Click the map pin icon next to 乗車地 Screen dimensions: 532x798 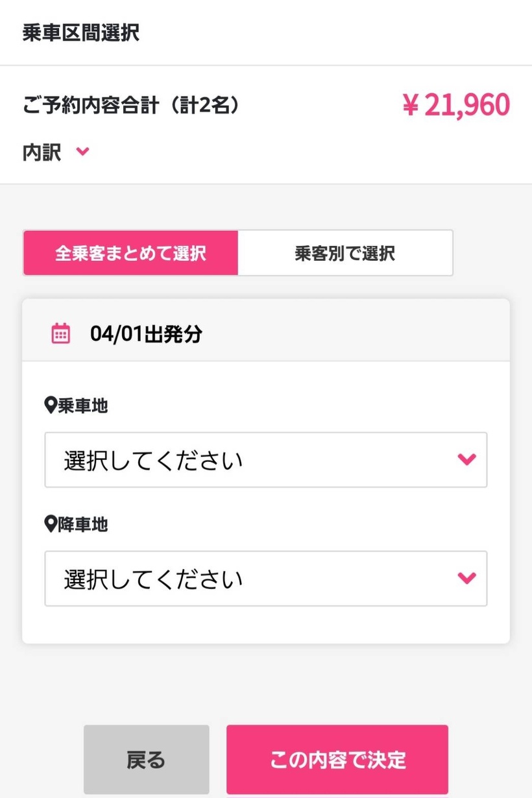(x=51, y=406)
